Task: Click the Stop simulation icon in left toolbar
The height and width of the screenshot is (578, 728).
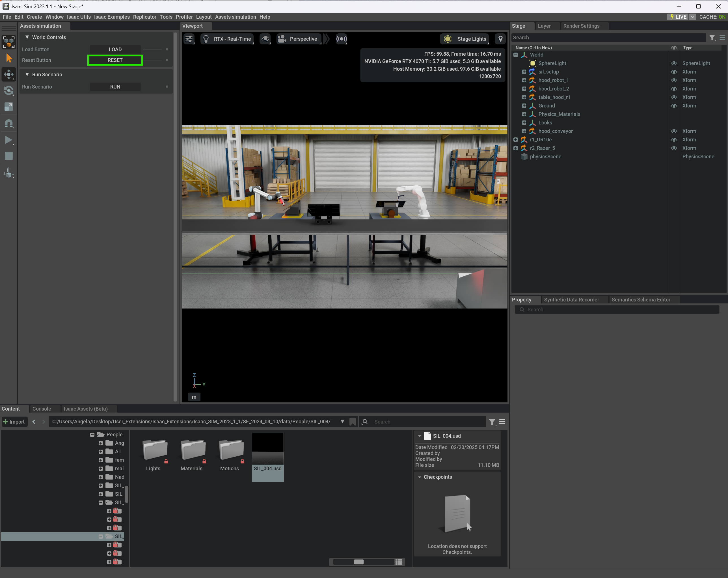Action: (8, 156)
